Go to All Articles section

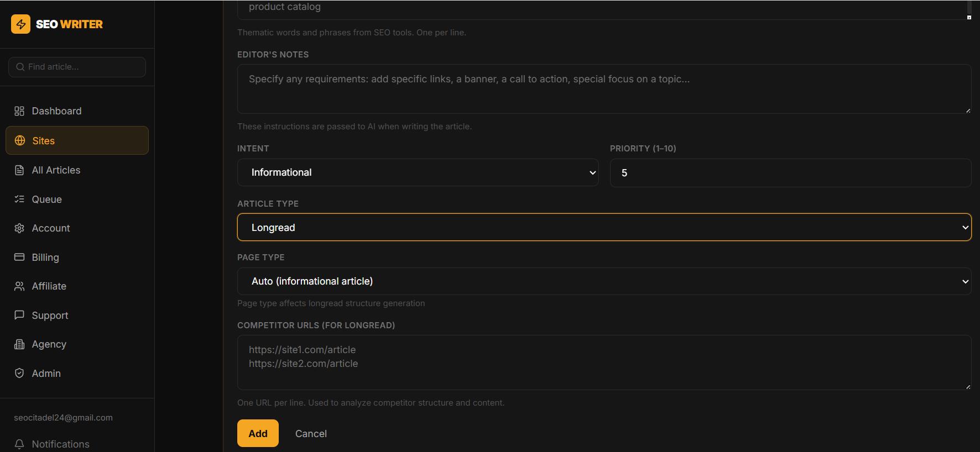[77, 170]
